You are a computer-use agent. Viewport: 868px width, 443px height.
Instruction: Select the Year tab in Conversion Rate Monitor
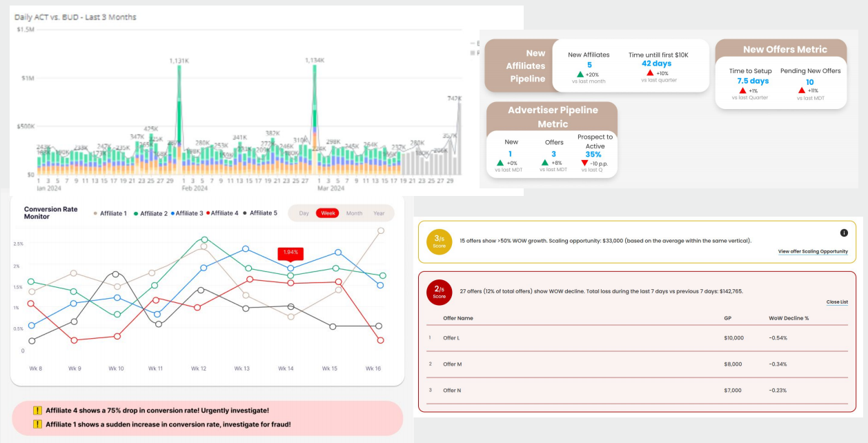(378, 213)
